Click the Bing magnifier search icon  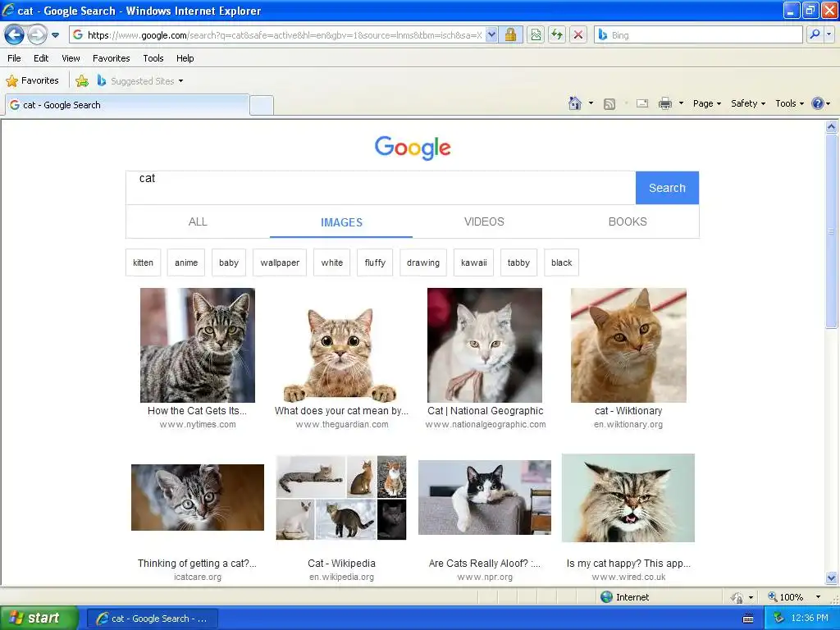pos(815,34)
